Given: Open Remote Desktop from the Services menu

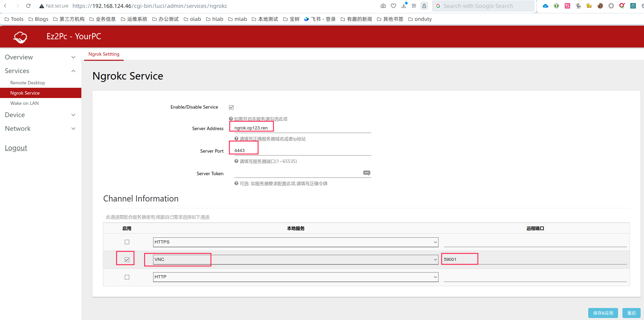Looking at the screenshot, I should (27, 83).
